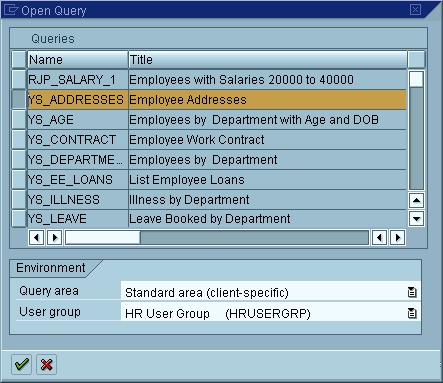Click leftmost scroll-left arrow under Name column
443x383 pixels.
(36, 238)
